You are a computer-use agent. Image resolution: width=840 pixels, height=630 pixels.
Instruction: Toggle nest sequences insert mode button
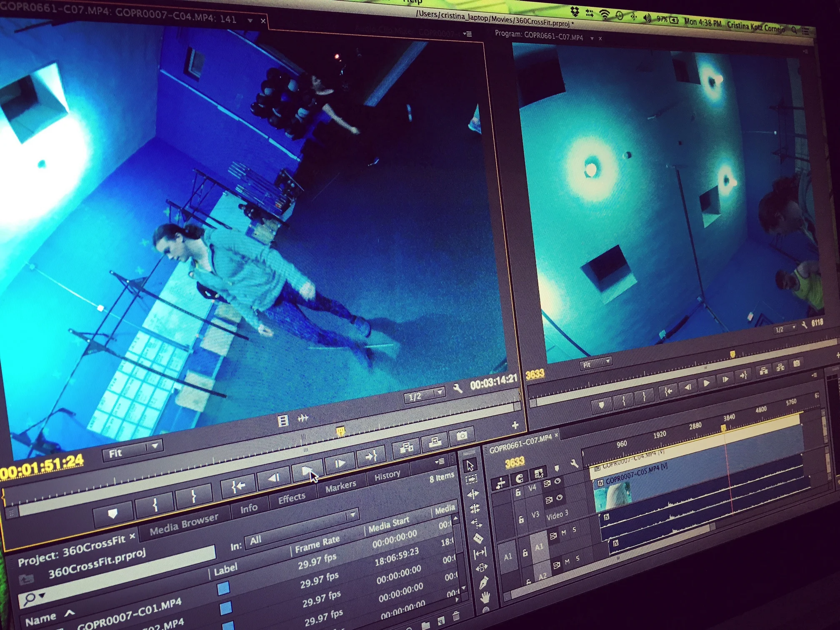pyautogui.click(x=500, y=483)
